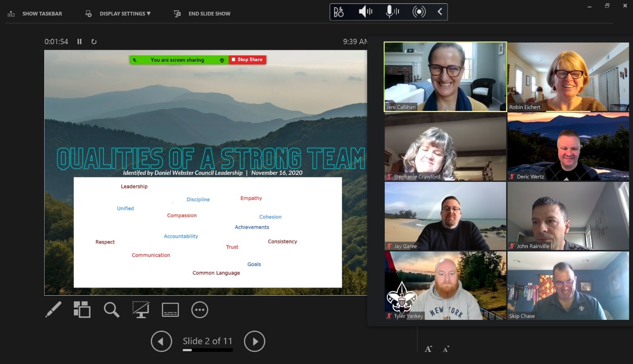The width and height of the screenshot is (633, 364).
Task: Advance to the next slide
Action: click(x=255, y=341)
